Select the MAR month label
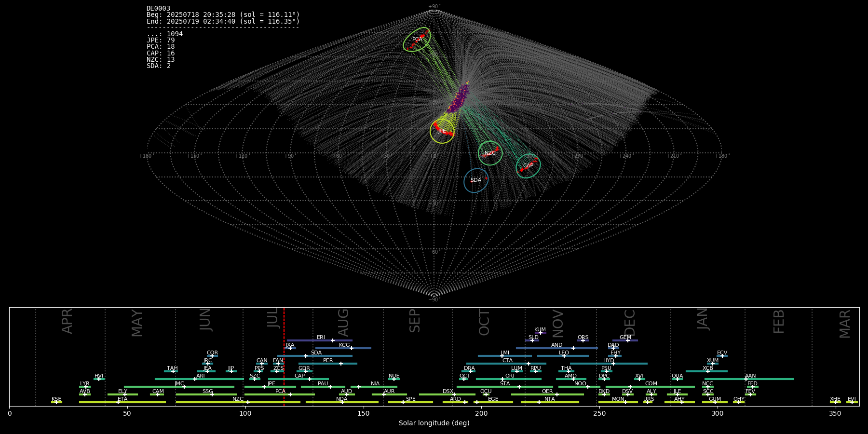Screen dimensions: 868x434 click(x=845, y=324)
